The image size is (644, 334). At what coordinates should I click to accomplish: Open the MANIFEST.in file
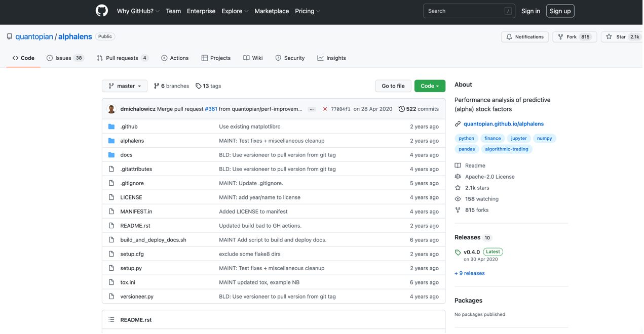point(136,212)
